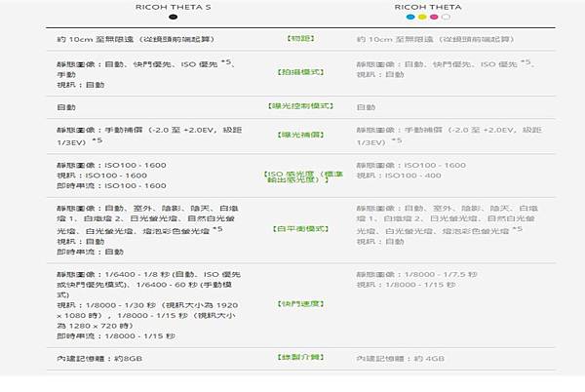Click RICOH THETA '靜態圖像：1/8000 - 1/7.5 秒'
The width and height of the screenshot is (585, 392).
417,275
